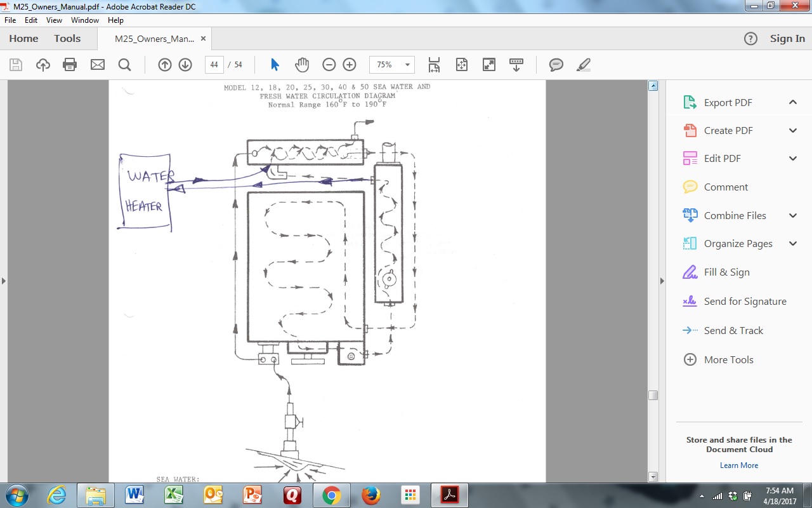Open More Tools

point(728,359)
